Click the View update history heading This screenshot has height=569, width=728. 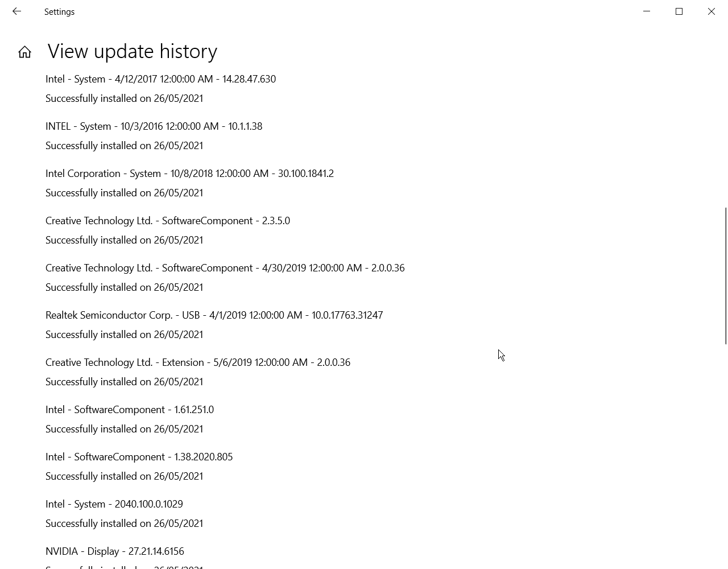coord(133,51)
